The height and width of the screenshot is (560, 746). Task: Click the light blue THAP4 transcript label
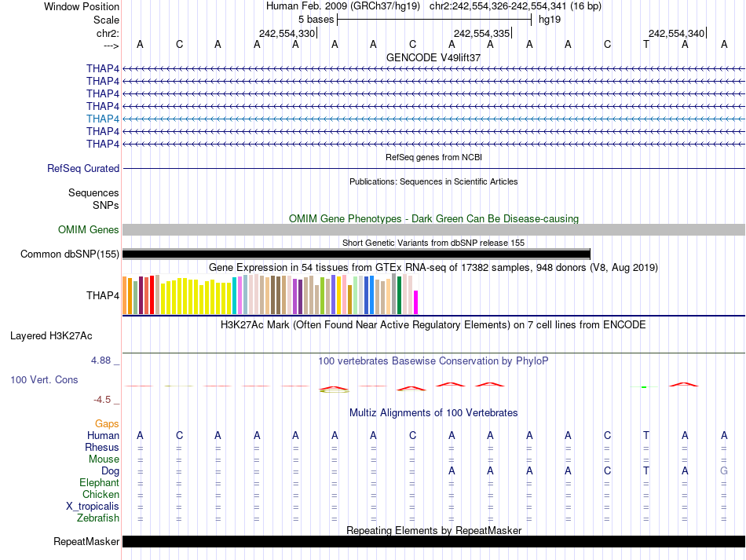tap(103, 119)
